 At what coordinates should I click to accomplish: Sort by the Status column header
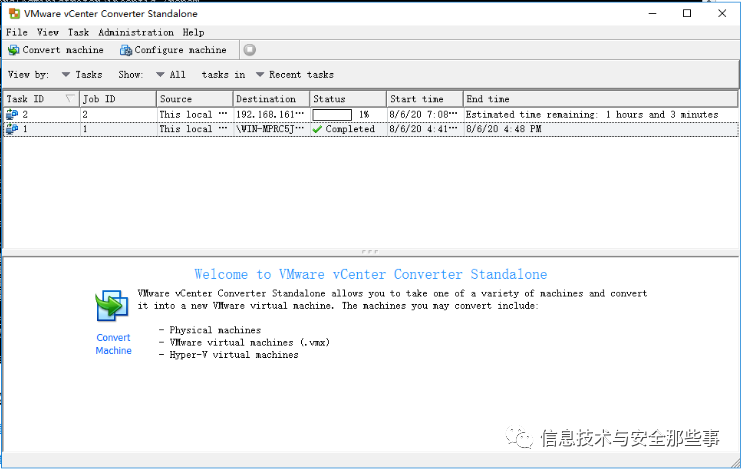348,99
